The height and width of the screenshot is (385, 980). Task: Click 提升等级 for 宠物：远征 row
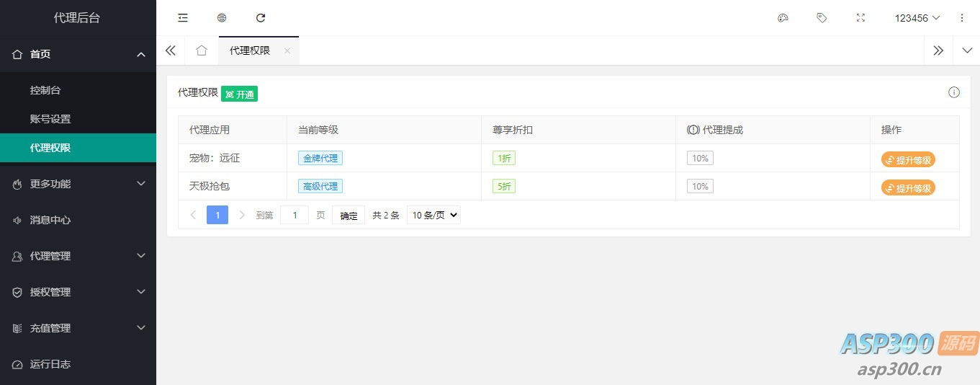pos(908,160)
